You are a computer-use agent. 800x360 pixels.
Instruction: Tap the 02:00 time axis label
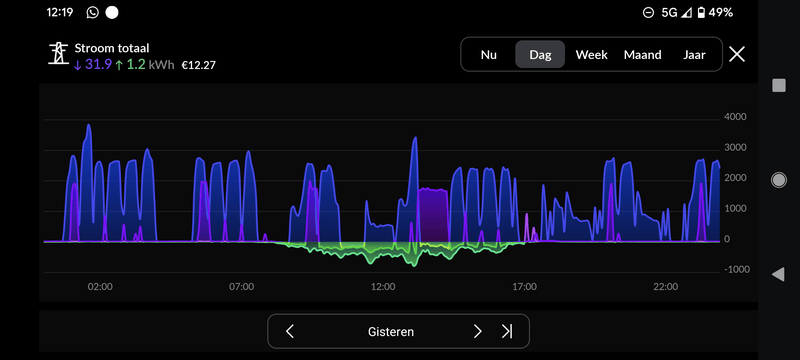[100, 287]
